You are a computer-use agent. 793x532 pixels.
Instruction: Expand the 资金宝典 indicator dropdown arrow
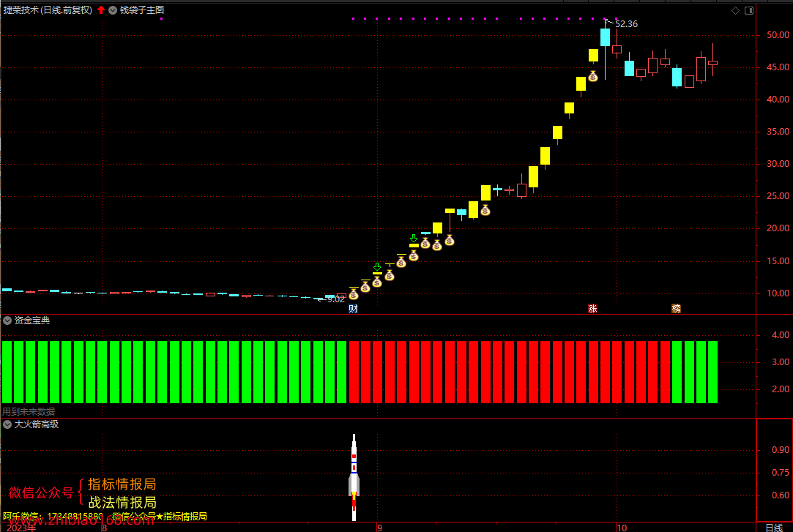tap(7, 321)
